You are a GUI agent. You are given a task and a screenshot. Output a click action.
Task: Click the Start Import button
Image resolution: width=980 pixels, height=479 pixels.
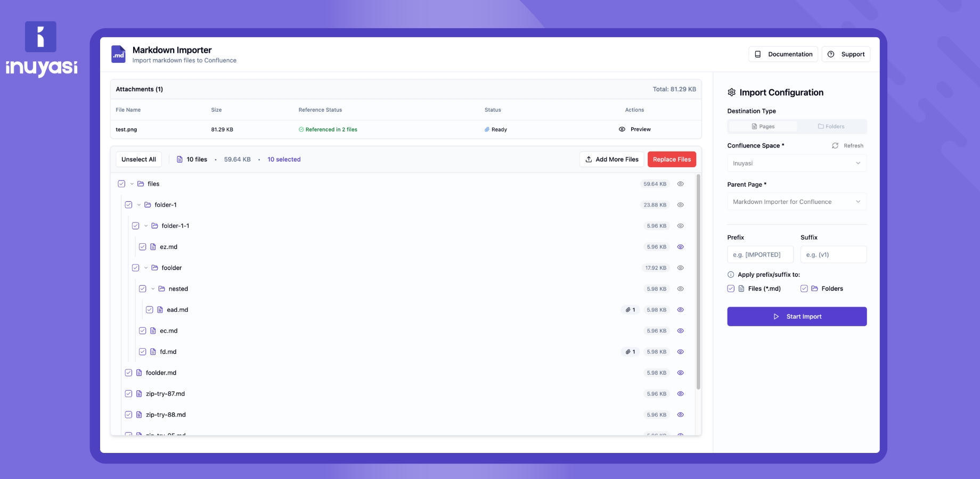[797, 317]
